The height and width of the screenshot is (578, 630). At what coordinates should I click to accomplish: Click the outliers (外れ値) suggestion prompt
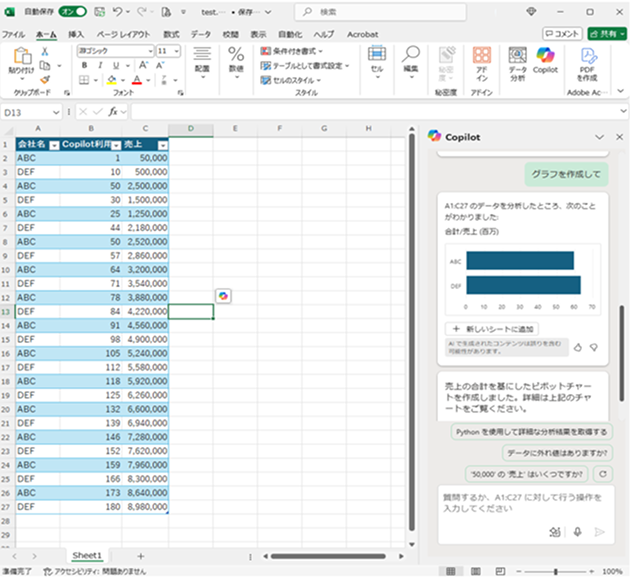pyautogui.click(x=557, y=453)
